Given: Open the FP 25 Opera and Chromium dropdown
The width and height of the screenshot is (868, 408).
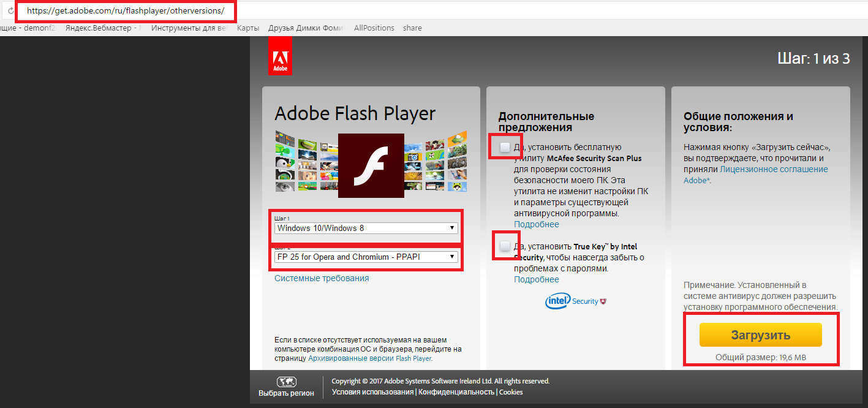Looking at the screenshot, I should pyautogui.click(x=366, y=257).
